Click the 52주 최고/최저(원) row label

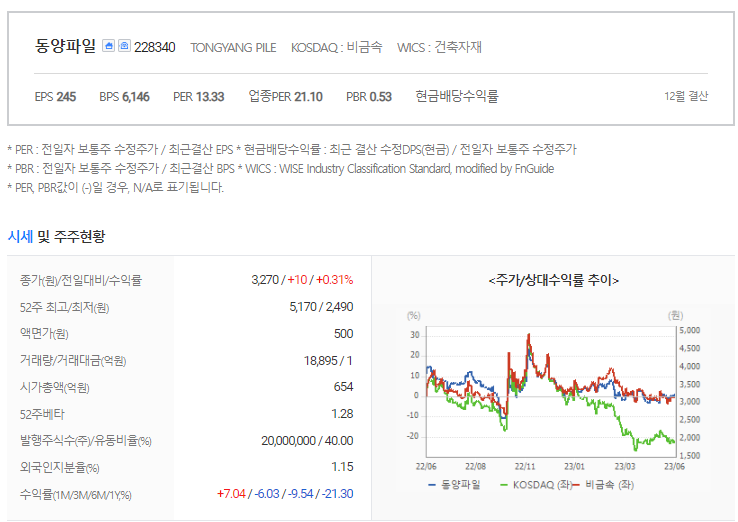point(64,308)
